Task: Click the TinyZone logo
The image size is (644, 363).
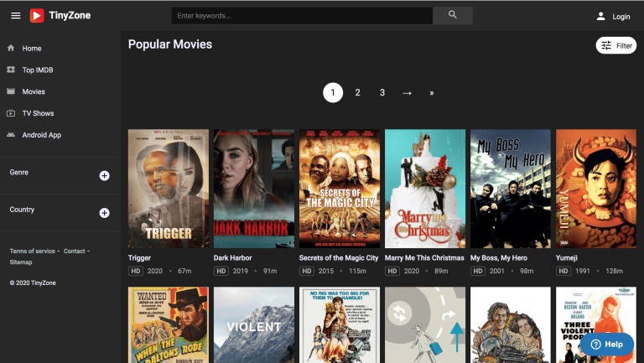Action: tap(60, 16)
